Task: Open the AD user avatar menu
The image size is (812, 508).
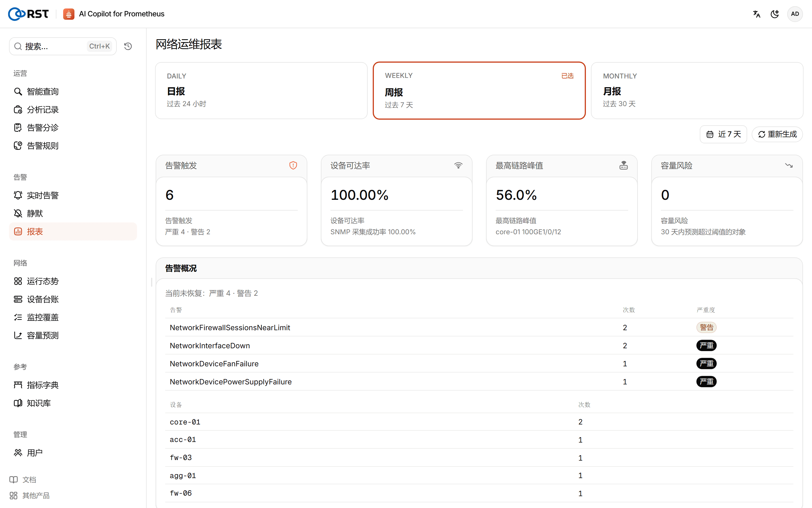Action: pyautogui.click(x=795, y=14)
